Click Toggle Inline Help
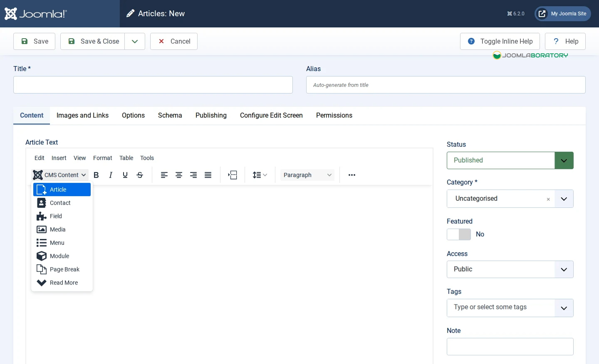 point(500,41)
